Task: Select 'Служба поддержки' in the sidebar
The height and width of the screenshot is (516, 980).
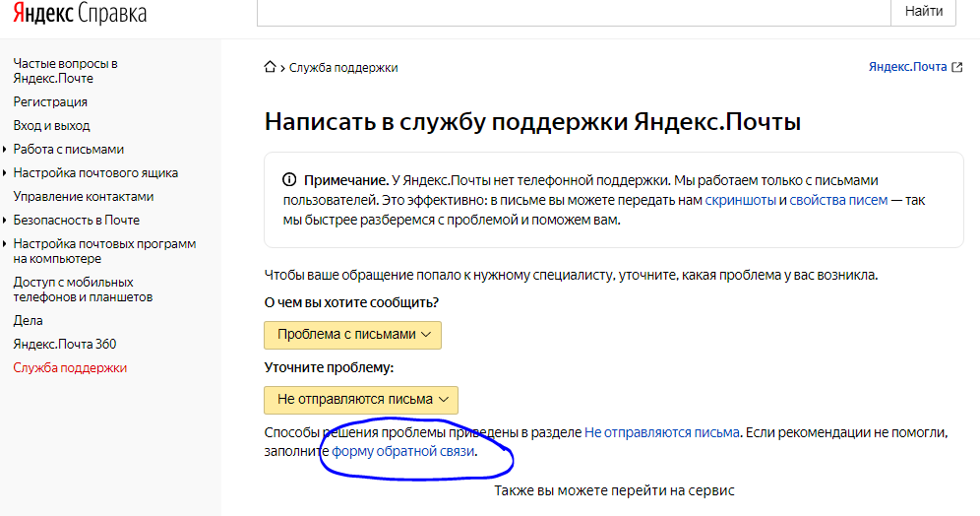Action: click(70, 367)
